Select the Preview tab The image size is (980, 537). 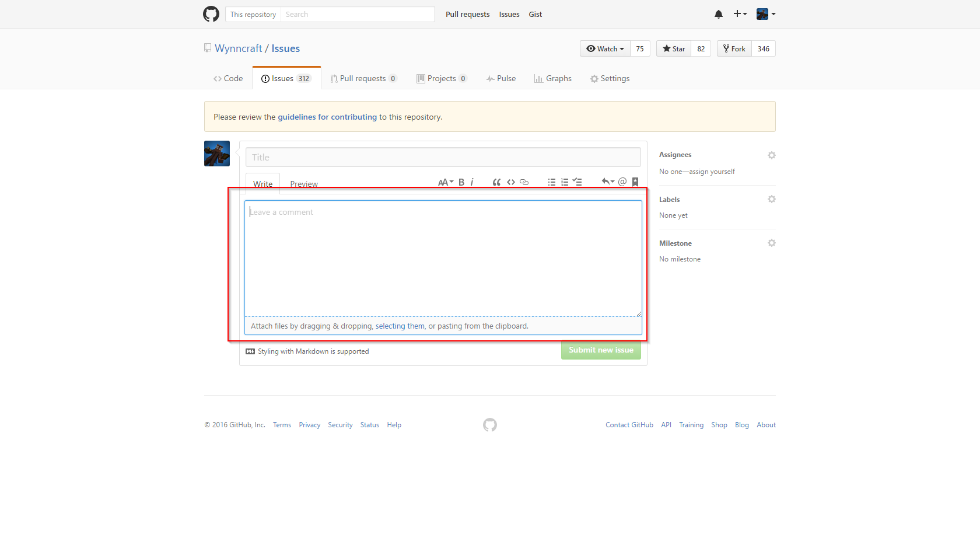point(304,183)
